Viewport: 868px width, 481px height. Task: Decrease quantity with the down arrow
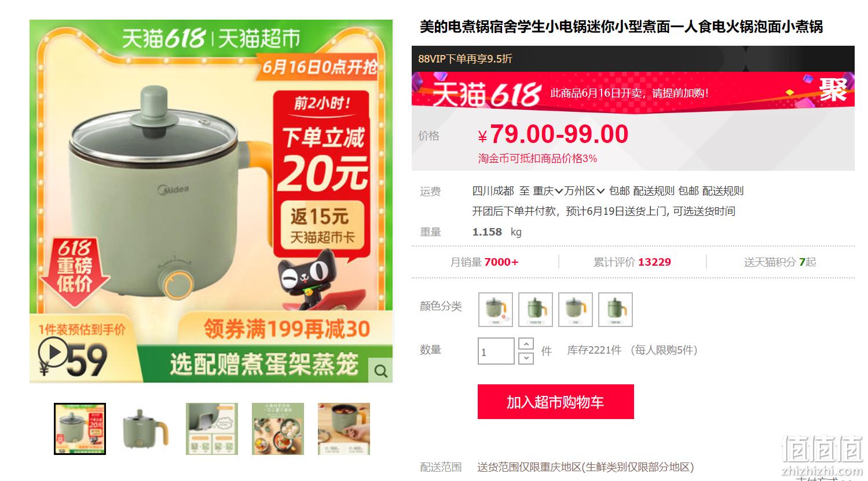point(526,358)
